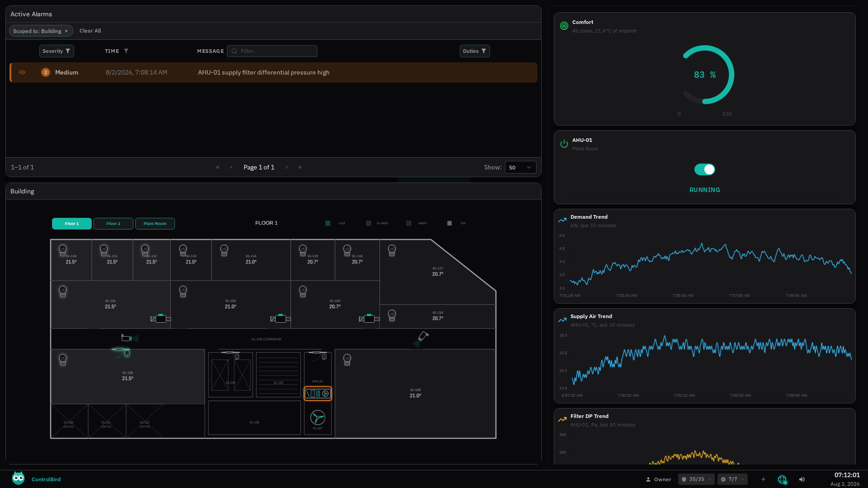
Task: Click the Comfort target icon
Action: (x=564, y=26)
